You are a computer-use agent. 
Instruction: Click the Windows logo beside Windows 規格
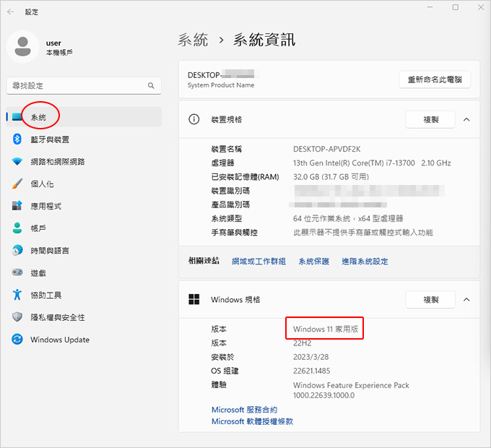(194, 299)
